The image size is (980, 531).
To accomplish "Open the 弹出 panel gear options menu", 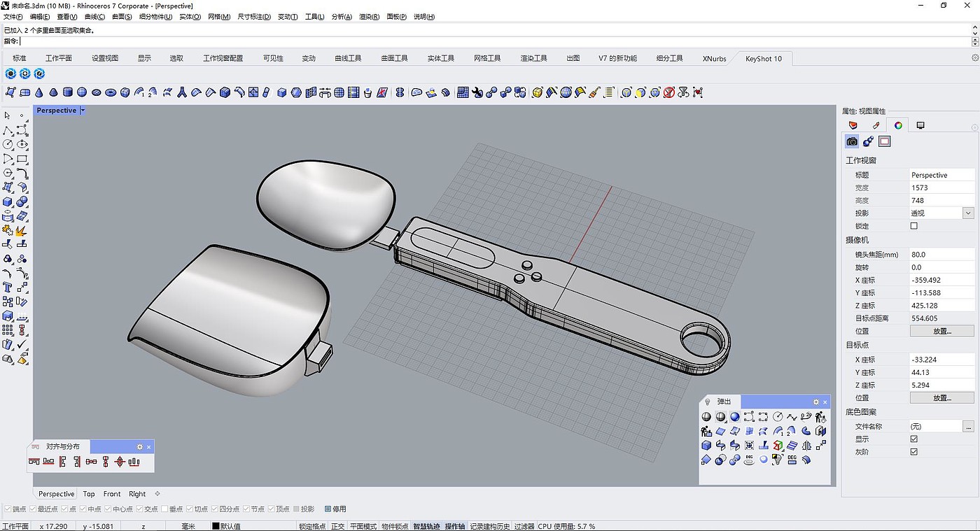I will click(x=815, y=402).
